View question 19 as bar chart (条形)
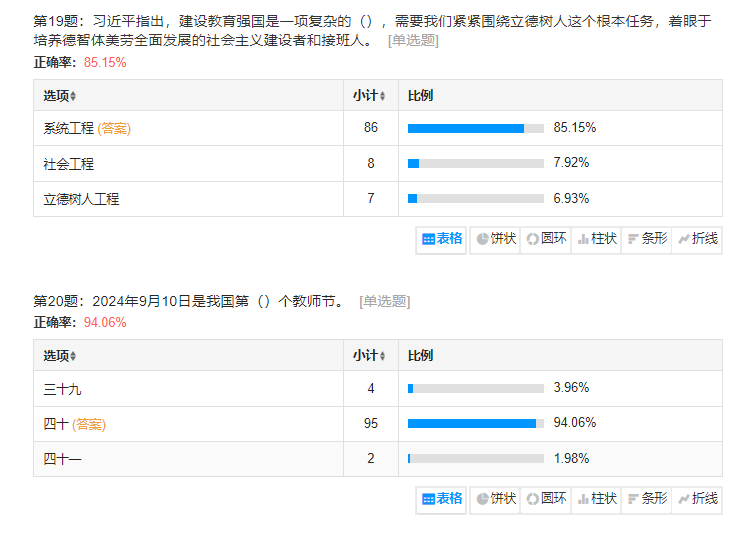Image resolution: width=749 pixels, height=547 pixels. click(x=647, y=239)
